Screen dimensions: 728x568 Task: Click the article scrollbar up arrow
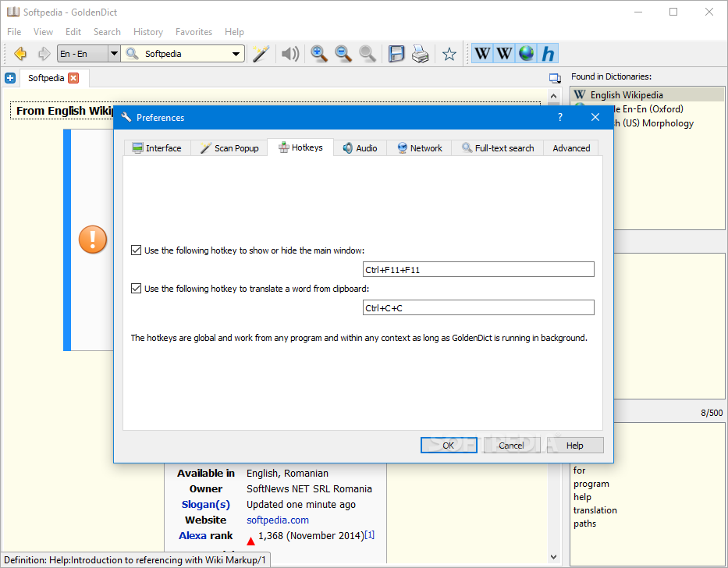coord(553,96)
